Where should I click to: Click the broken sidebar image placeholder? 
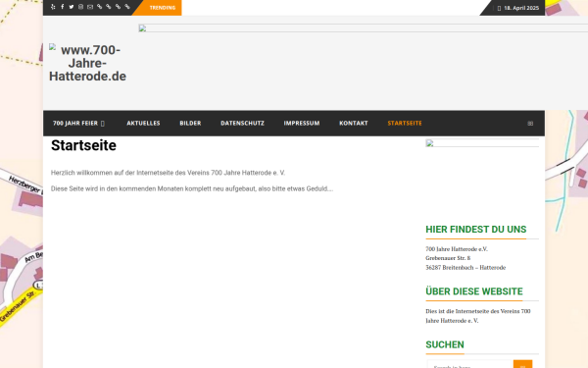click(x=482, y=143)
